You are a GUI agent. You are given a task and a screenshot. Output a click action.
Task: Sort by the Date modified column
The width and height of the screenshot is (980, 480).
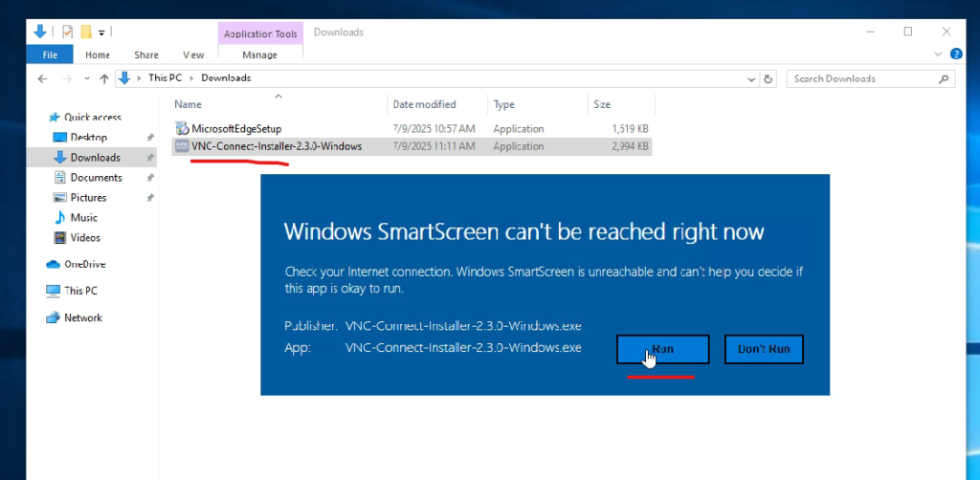point(436,104)
